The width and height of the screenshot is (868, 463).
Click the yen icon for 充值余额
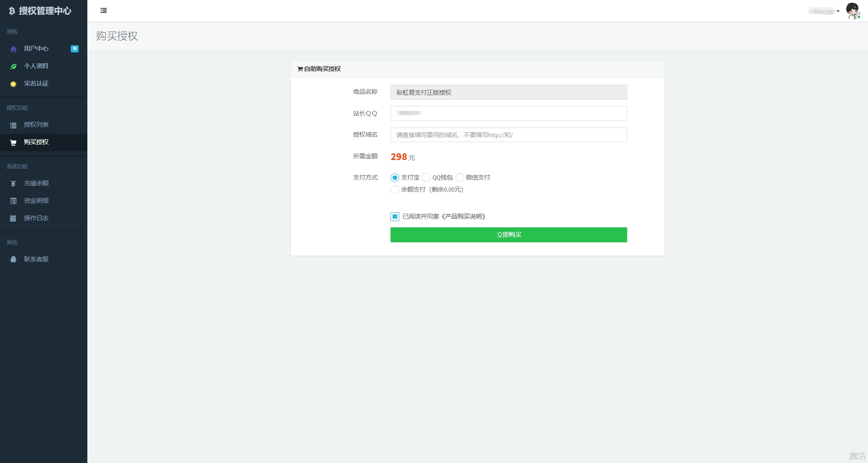13,184
